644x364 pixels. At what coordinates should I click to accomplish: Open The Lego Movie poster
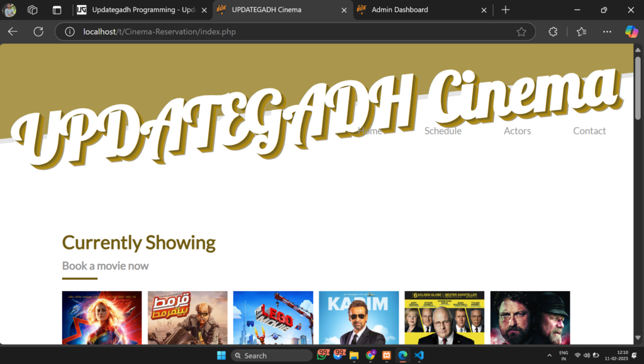[x=273, y=317]
